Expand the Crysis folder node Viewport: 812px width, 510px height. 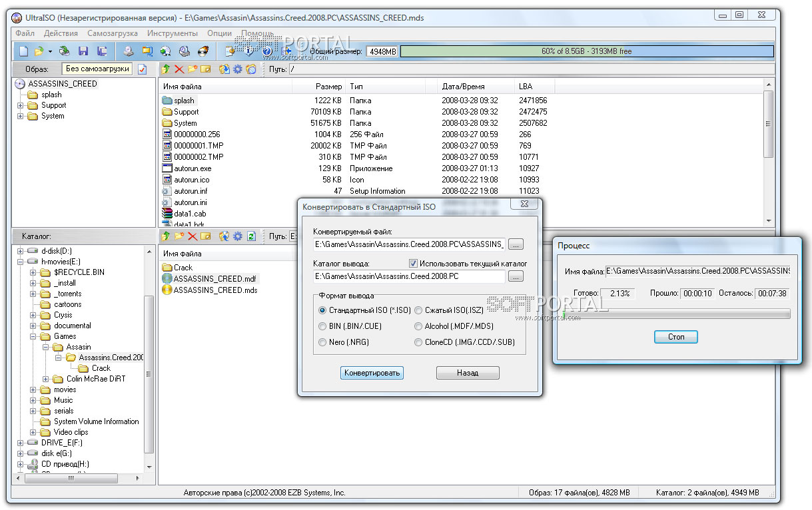tap(33, 315)
